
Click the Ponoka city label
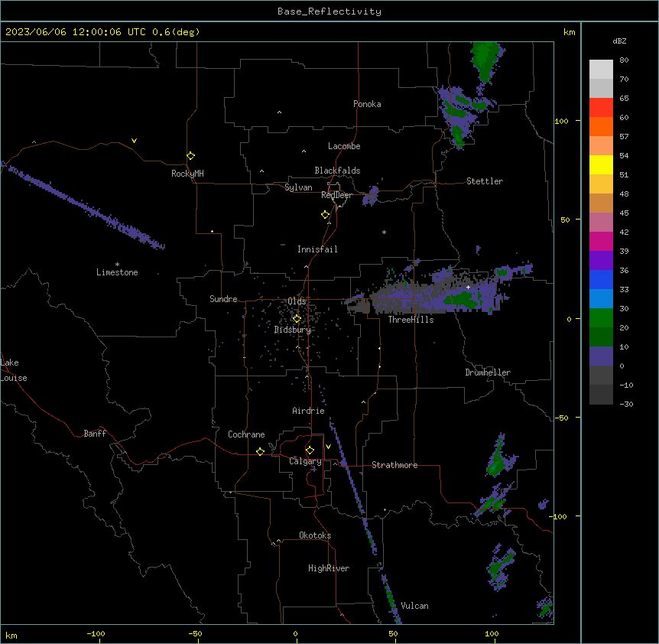click(x=367, y=104)
